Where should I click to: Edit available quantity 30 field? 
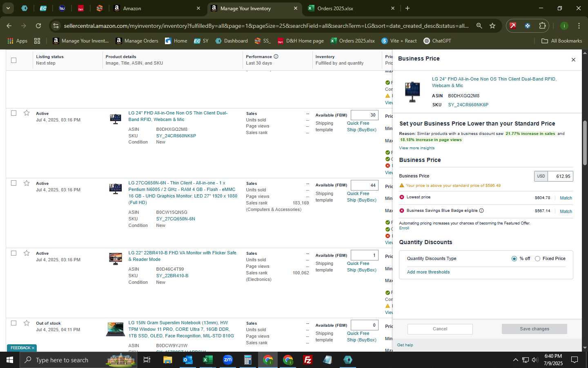coord(364,115)
